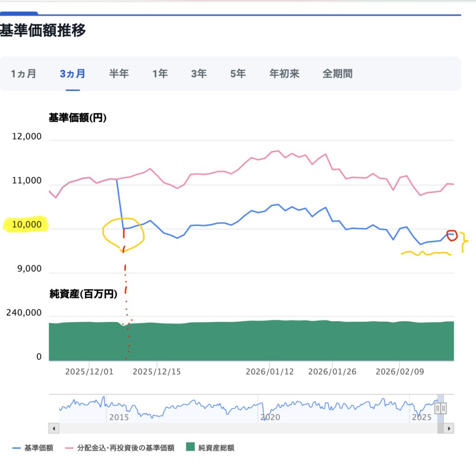The height and width of the screenshot is (475, 476).
Task: Show the 5年 chart range
Action: 238,73
